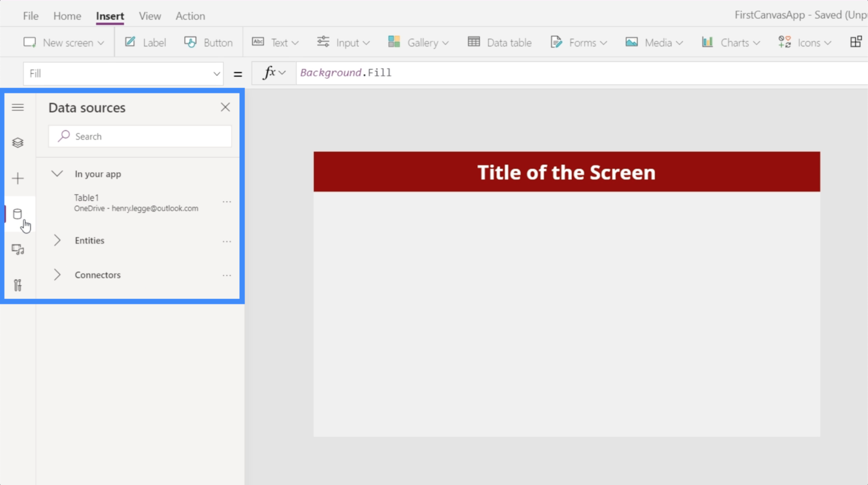This screenshot has height=485, width=868.
Task: Open Advanced tools icon in sidebar
Action: click(x=18, y=285)
